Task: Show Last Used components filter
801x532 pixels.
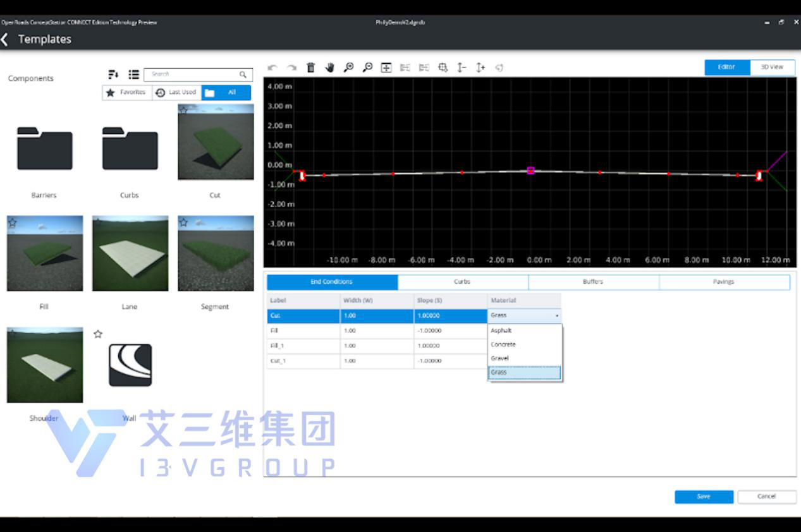Action: click(176, 92)
